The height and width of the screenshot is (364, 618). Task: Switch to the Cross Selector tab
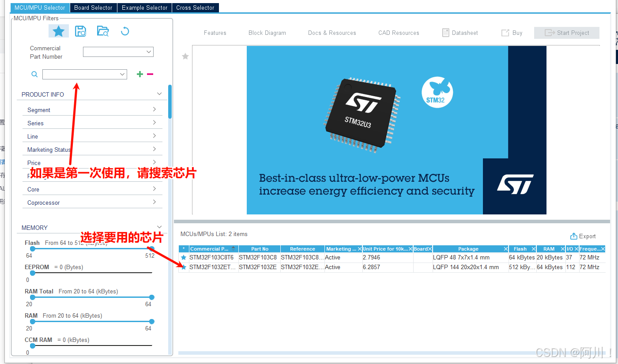[x=195, y=8]
